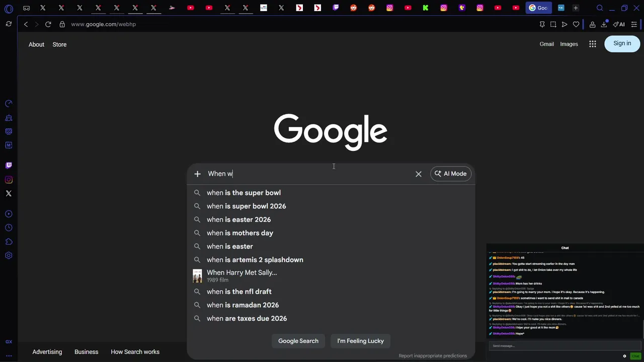Open the Google apps grid
Viewport: 644px width, 362px height.
[x=593, y=44]
